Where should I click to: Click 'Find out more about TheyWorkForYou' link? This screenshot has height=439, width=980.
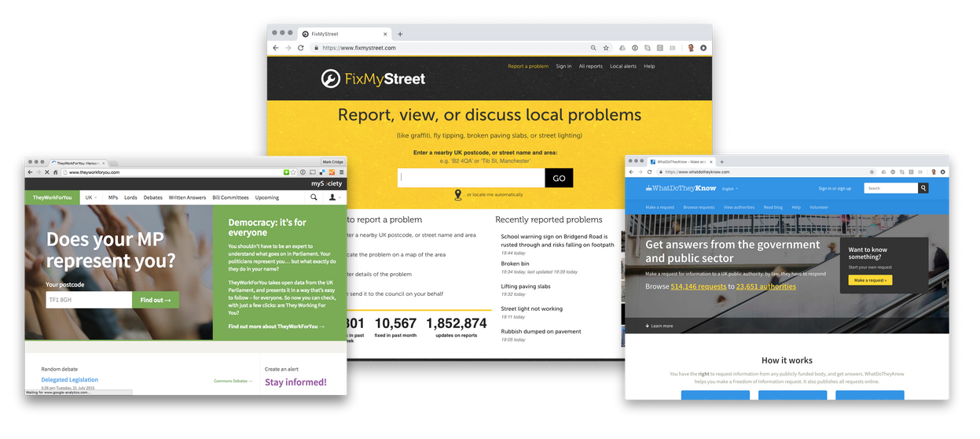277,326
